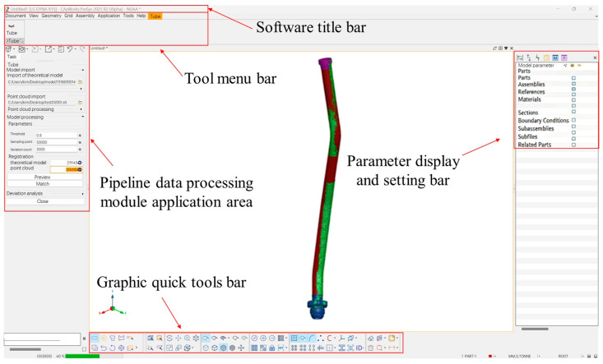Open the Geometry menu
The height and width of the screenshot is (364, 603).
52,16
